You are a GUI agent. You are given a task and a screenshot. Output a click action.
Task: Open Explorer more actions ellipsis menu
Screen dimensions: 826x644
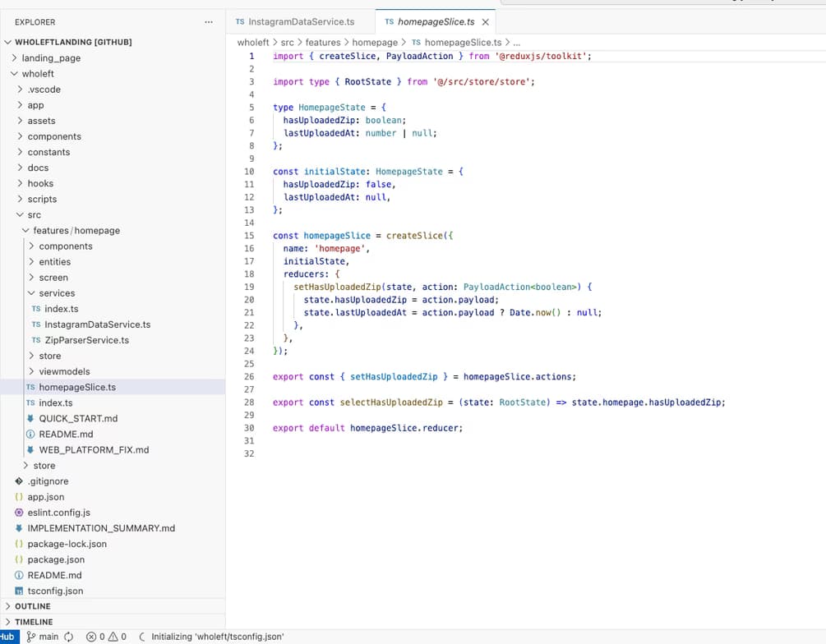pos(209,22)
